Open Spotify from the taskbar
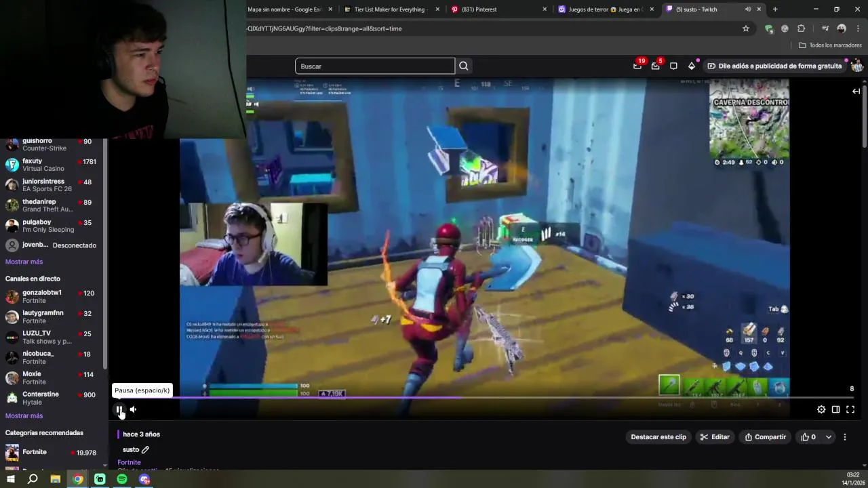This screenshot has height=488, width=868. coord(122,479)
